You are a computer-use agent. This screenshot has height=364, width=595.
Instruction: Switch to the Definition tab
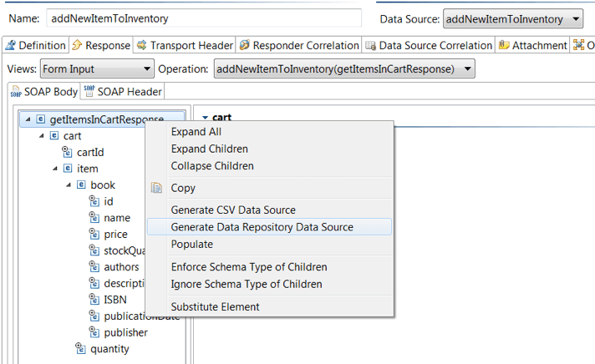pyautogui.click(x=36, y=45)
